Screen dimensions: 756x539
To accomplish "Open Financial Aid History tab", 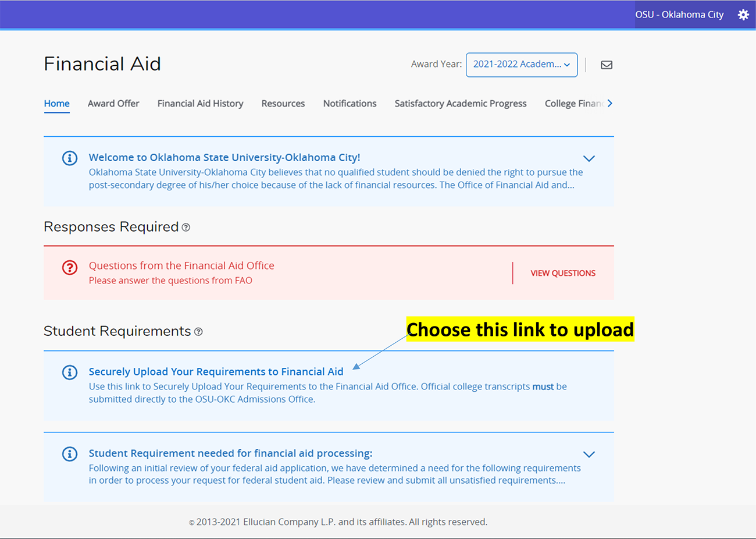I will tap(201, 104).
